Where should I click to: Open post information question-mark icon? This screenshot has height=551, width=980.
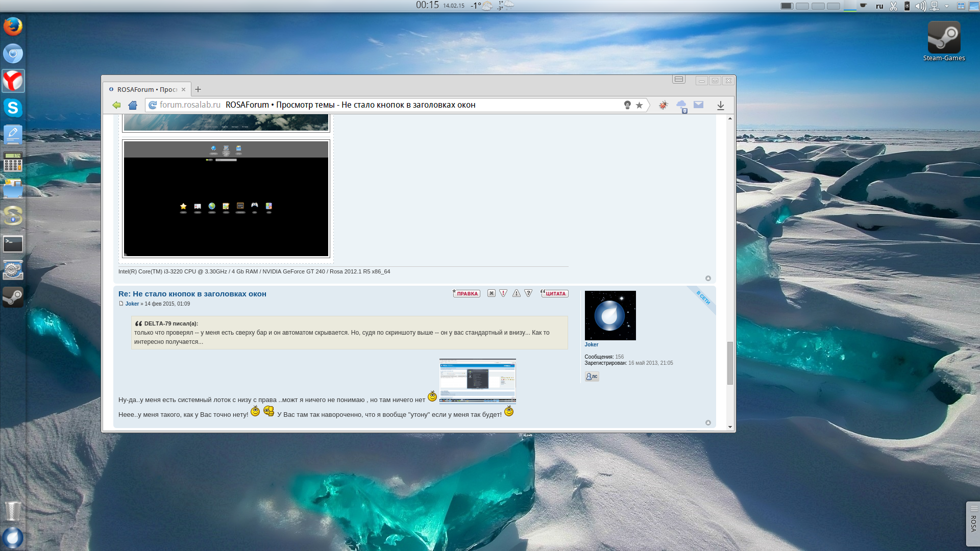[529, 293]
